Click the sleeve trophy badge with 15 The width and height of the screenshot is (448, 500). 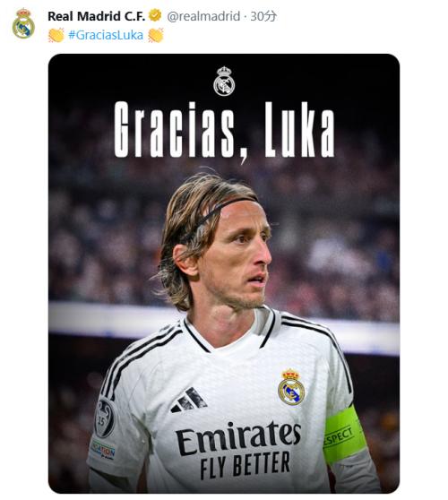[x=104, y=418]
